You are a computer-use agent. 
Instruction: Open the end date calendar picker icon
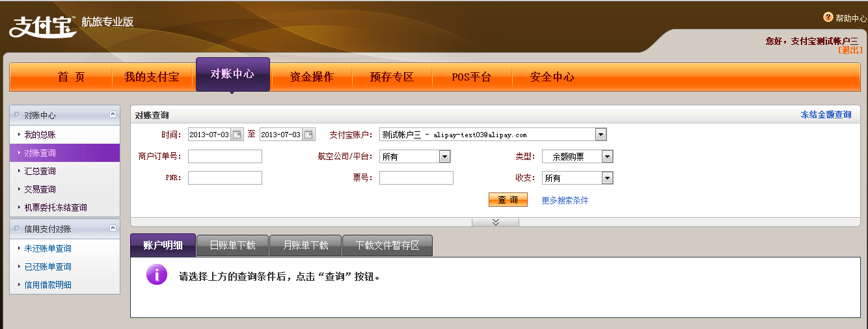point(308,135)
